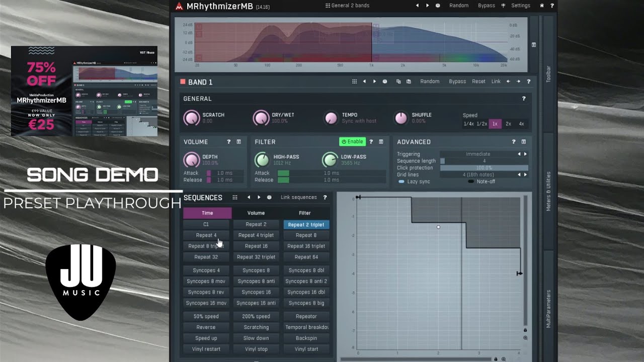
Task: Switch to the Volume sequence tab
Action: (256, 213)
